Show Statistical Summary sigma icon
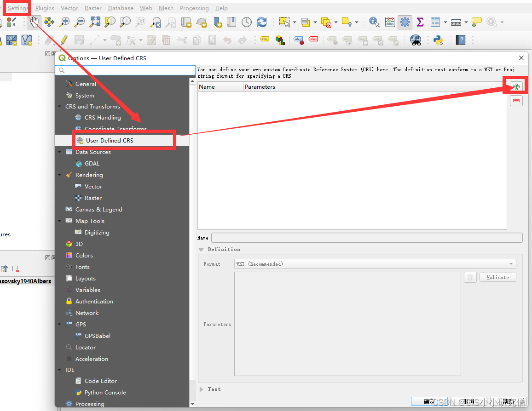Viewport: 532px width, 411px height. point(420,22)
